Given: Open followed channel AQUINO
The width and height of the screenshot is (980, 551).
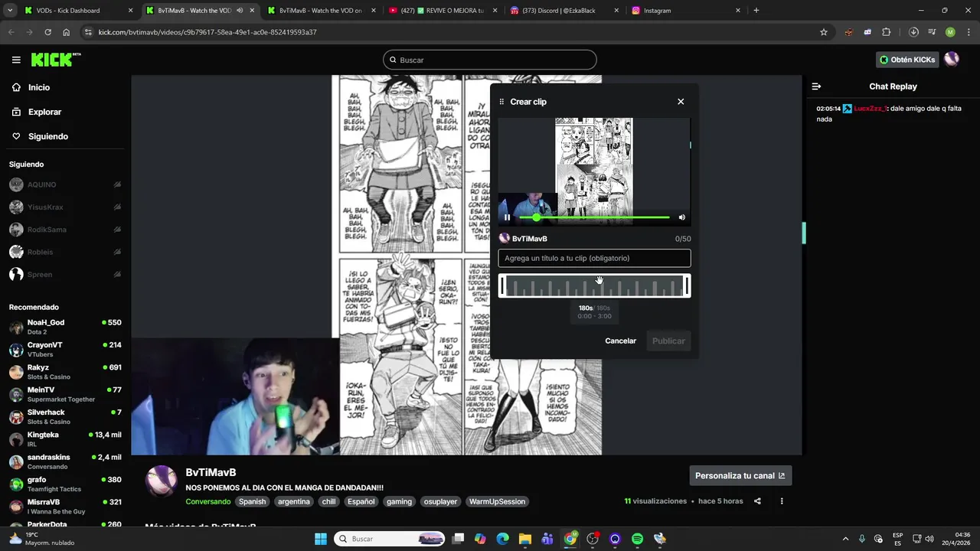Looking at the screenshot, I should pyautogui.click(x=64, y=184).
